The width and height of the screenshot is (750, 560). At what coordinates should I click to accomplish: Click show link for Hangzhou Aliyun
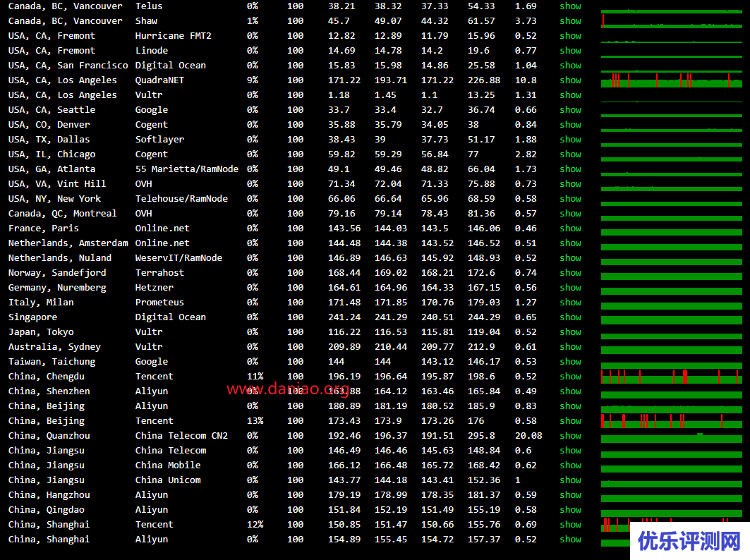[x=570, y=495]
